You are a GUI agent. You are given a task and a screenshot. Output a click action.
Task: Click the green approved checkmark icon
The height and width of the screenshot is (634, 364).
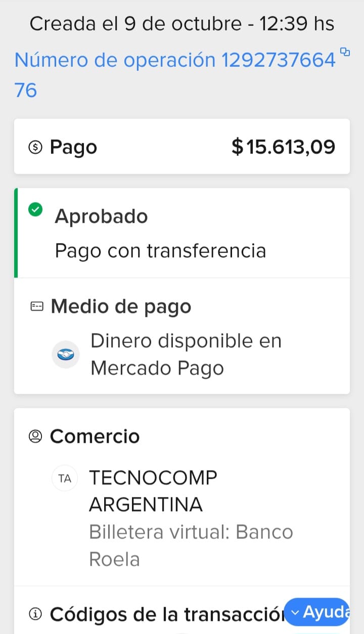coord(35,209)
